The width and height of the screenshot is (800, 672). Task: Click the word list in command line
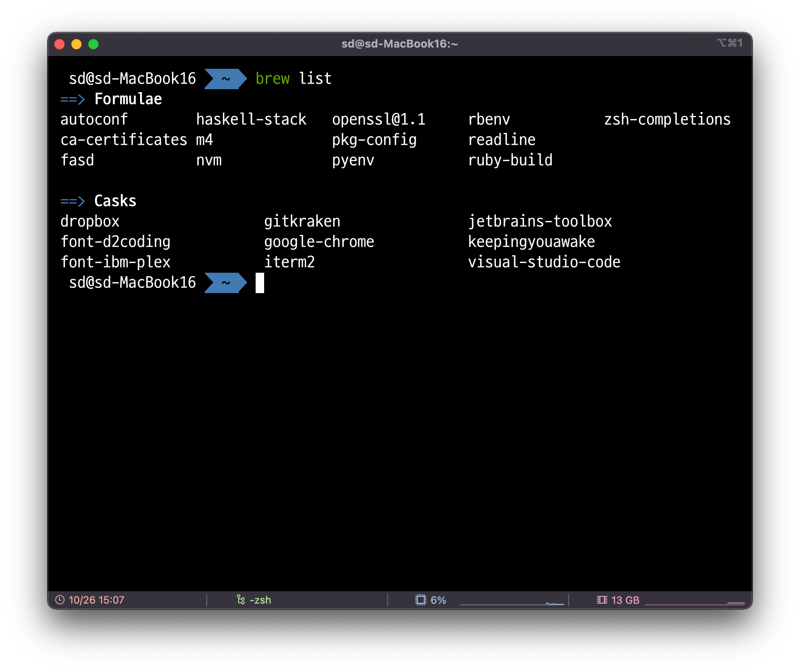pyautogui.click(x=315, y=79)
